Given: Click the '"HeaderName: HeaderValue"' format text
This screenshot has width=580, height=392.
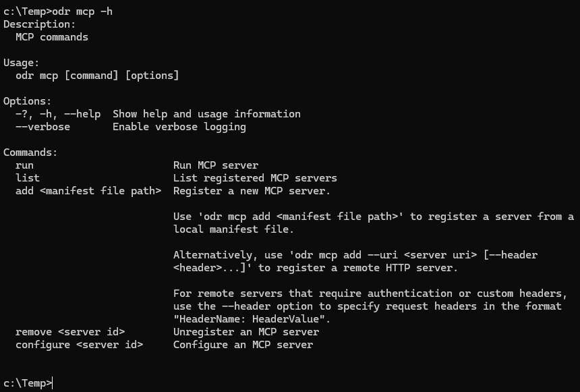Looking at the screenshot, I should pos(252,319).
